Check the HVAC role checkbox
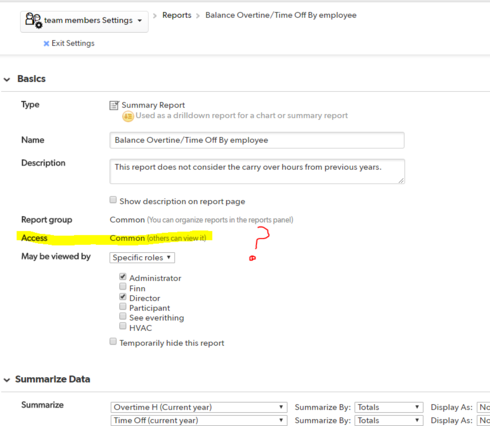The image size is (490, 426). coord(123,326)
